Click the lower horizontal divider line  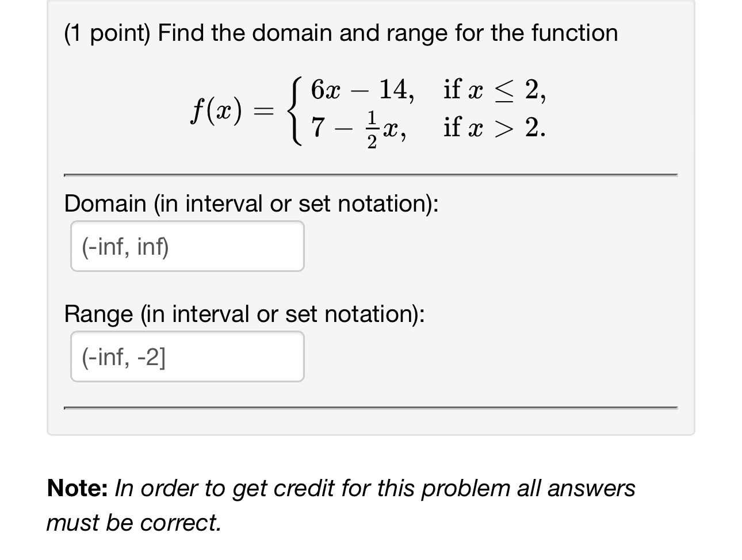371,408
